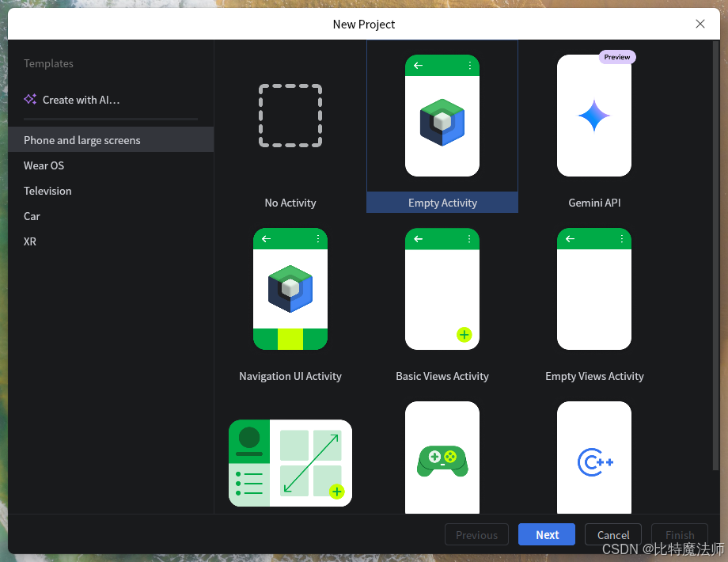Click the Gemini API label
The width and height of the screenshot is (728, 562).
point(594,203)
